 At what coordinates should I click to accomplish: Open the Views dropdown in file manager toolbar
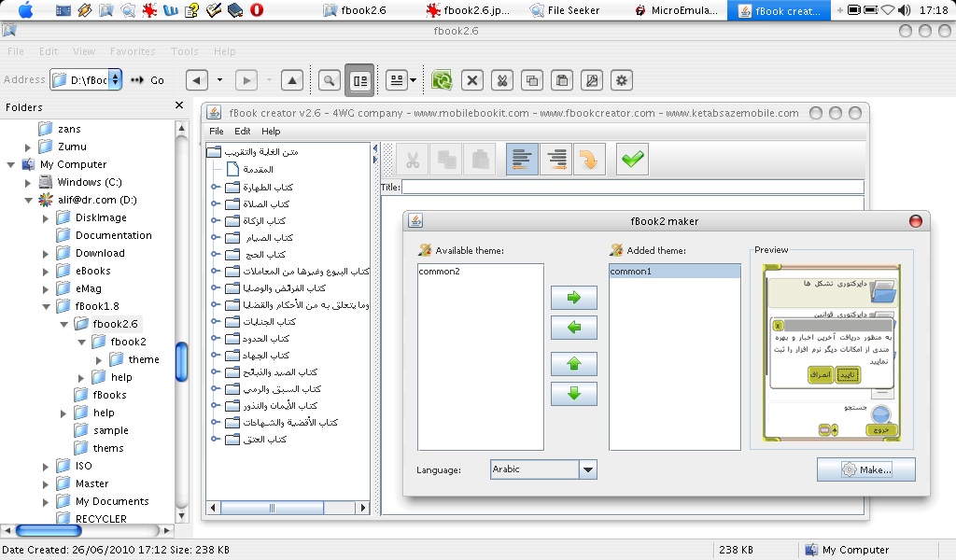413,80
